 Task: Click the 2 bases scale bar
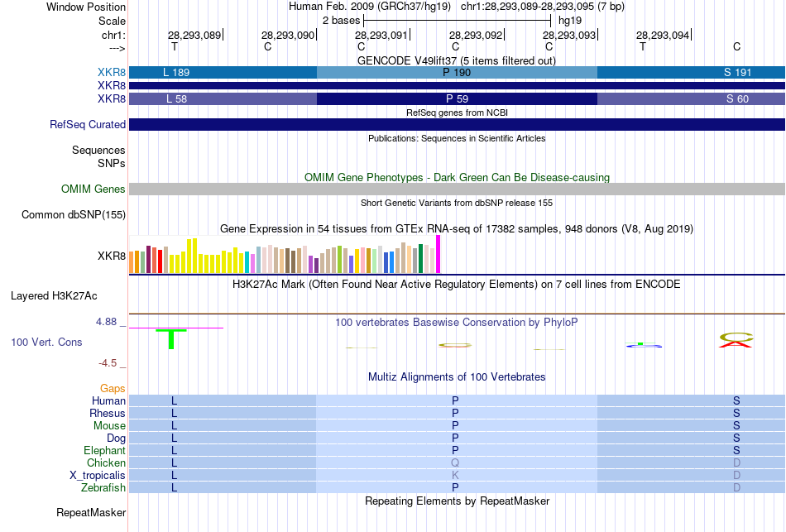[457, 21]
